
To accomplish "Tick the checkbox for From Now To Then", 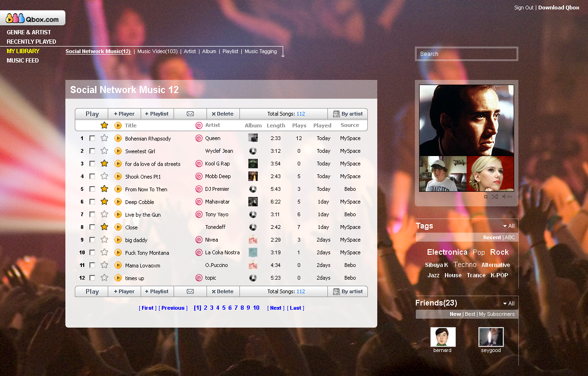I will (x=92, y=189).
